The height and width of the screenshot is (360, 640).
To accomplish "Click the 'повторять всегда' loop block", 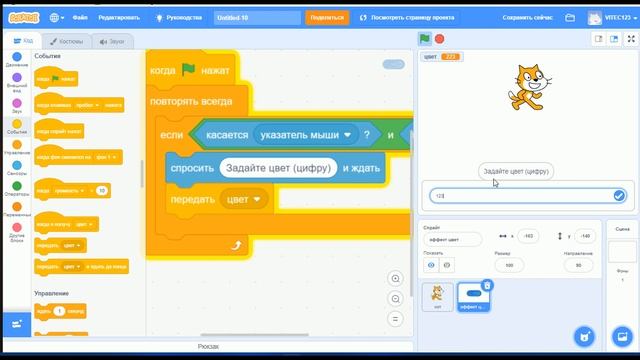I will (x=191, y=101).
